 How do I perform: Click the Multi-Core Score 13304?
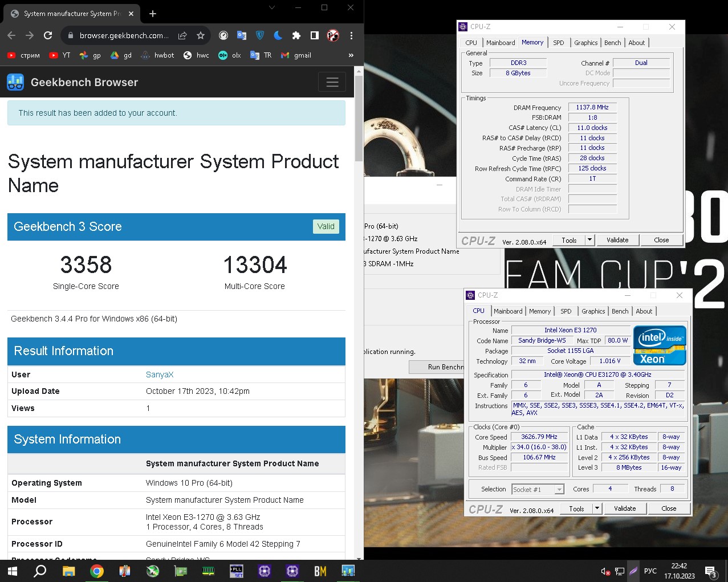(255, 265)
